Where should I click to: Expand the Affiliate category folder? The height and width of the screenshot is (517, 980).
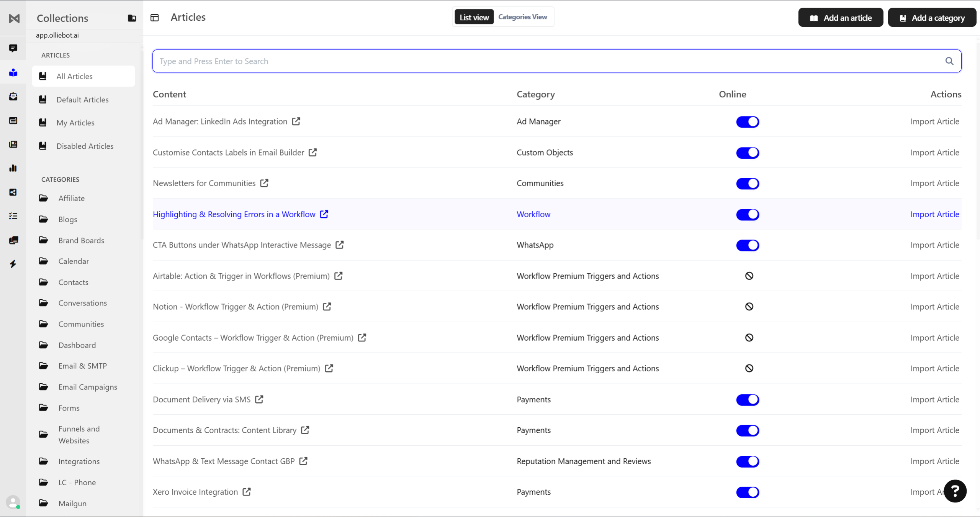(x=71, y=198)
